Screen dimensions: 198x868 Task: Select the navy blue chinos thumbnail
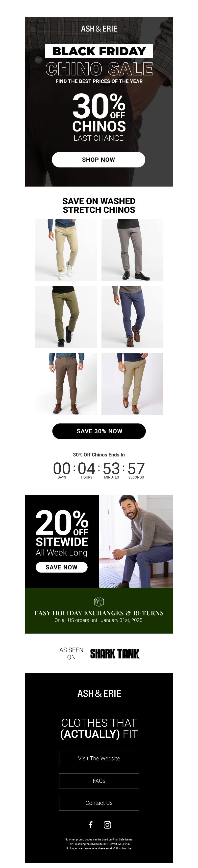click(132, 317)
